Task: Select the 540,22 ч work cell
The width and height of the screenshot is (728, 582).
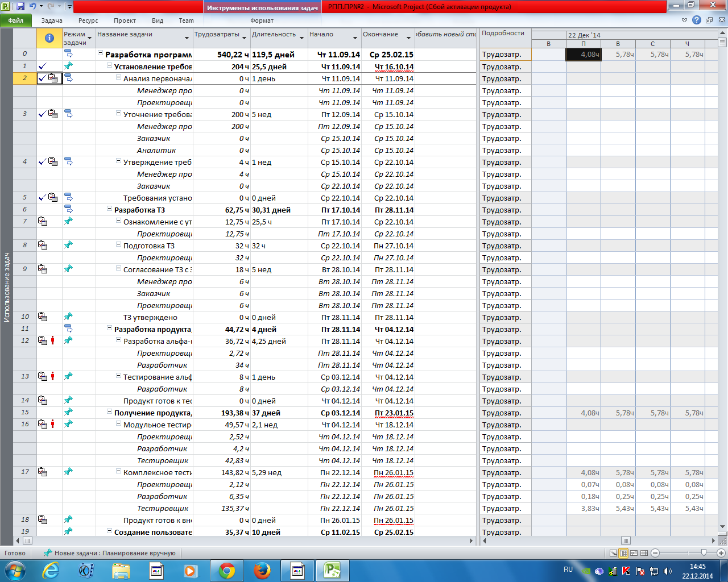Action: click(x=222, y=55)
